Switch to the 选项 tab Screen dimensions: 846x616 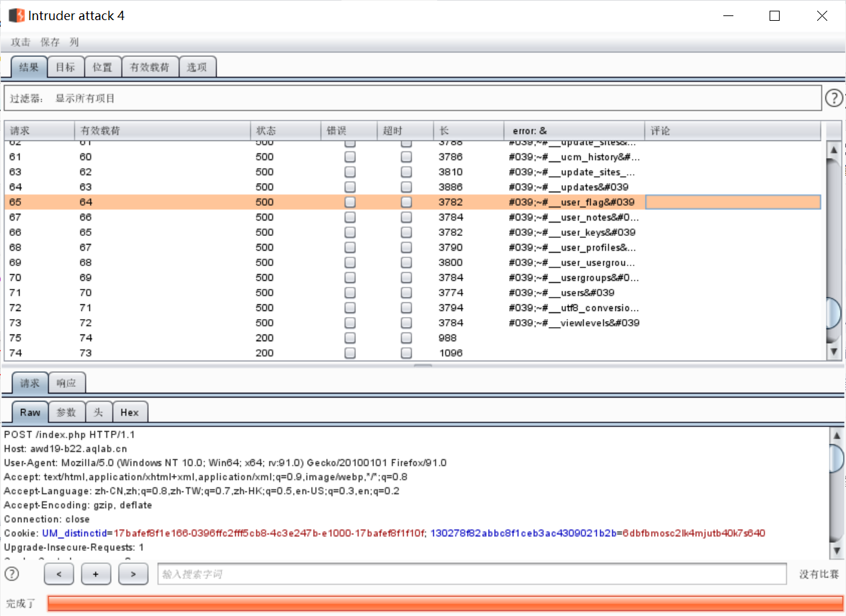pyautogui.click(x=197, y=67)
